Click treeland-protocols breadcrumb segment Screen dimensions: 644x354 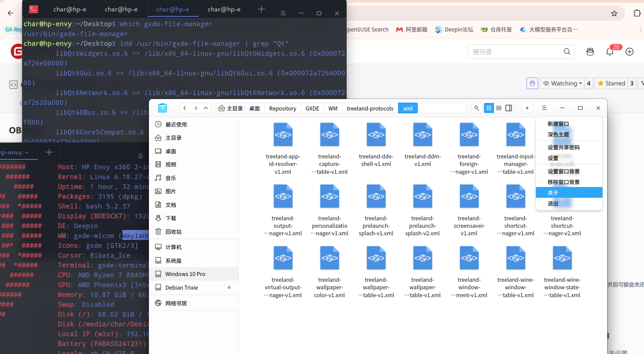click(370, 108)
